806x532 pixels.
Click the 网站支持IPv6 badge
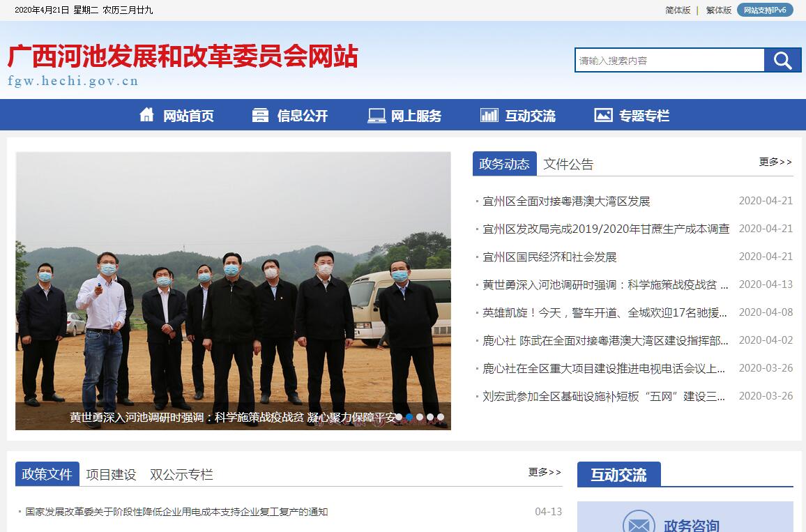pos(765,10)
